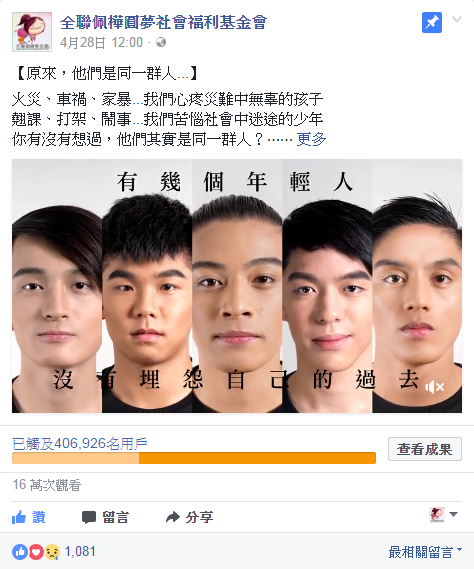The height and width of the screenshot is (569, 474).
Task: Like the post with 讚 thumbs-up
Action: (29, 517)
